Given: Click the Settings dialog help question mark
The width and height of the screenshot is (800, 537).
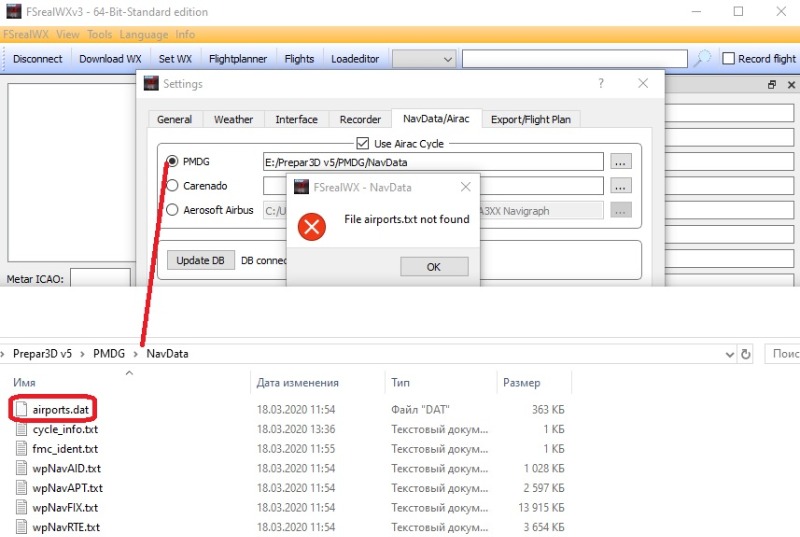Looking at the screenshot, I should [601, 83].
